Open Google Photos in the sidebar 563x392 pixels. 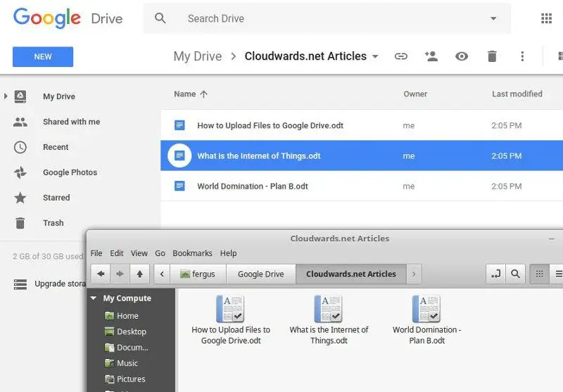(x=70, y=172)
